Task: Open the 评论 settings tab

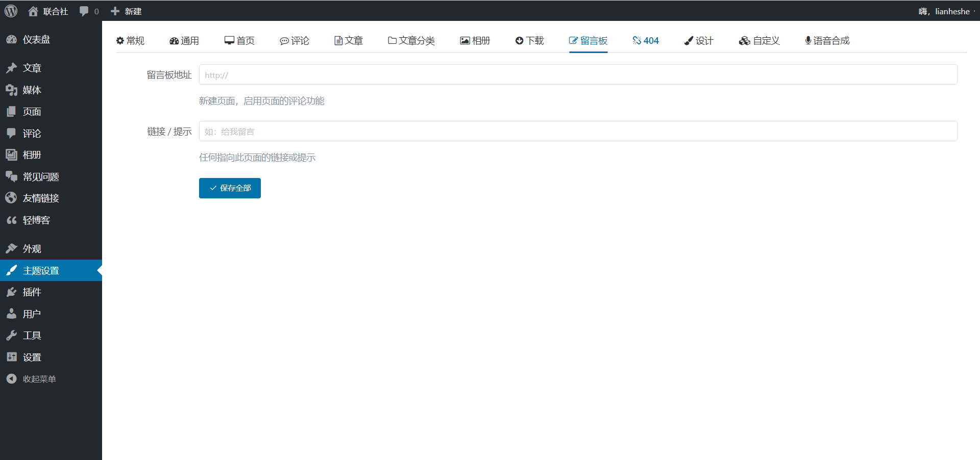Action: 295,40
